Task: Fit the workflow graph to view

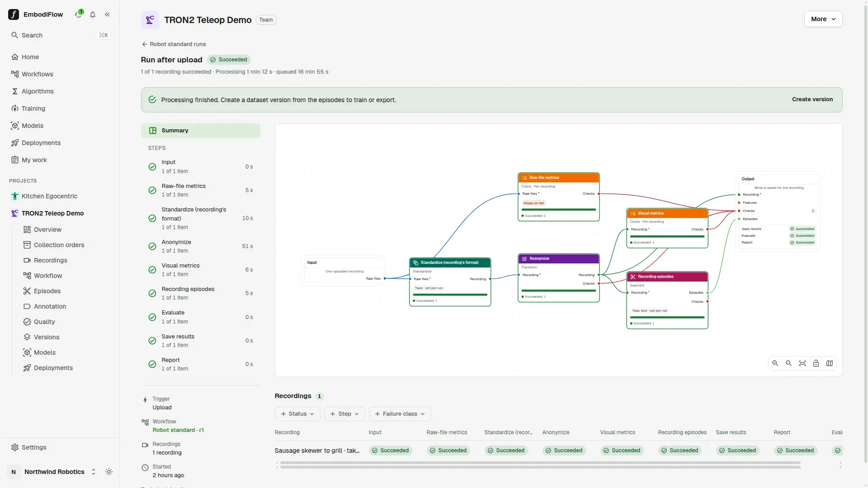Action: point(802,363)
